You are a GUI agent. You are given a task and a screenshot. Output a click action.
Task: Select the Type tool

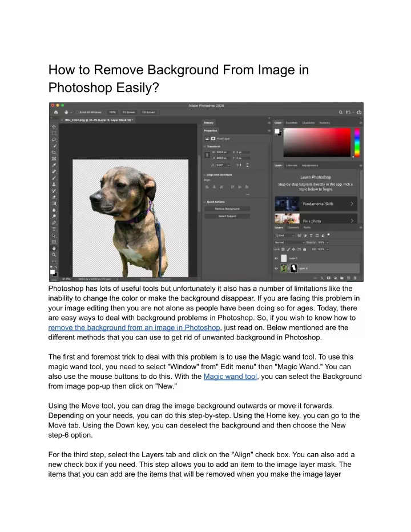[x=54, y=229]
